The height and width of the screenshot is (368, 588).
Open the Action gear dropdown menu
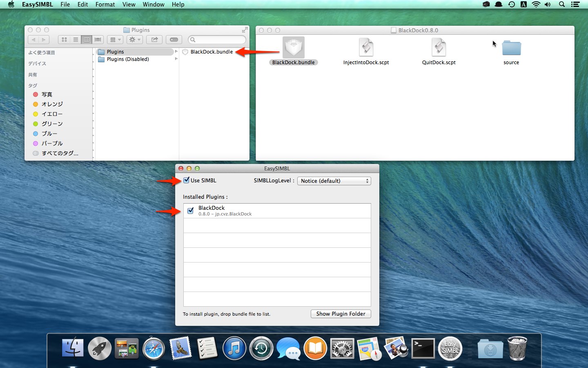(x=134, y=40)
